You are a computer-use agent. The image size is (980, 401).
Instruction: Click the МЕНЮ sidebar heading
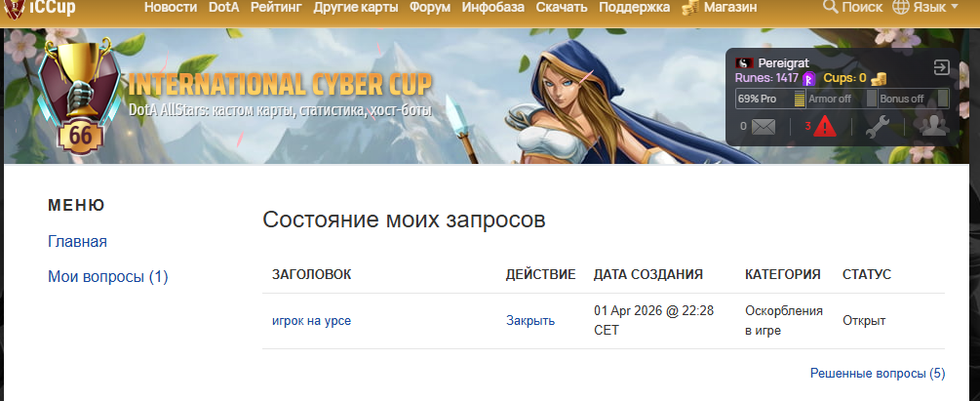coord(76,205)
